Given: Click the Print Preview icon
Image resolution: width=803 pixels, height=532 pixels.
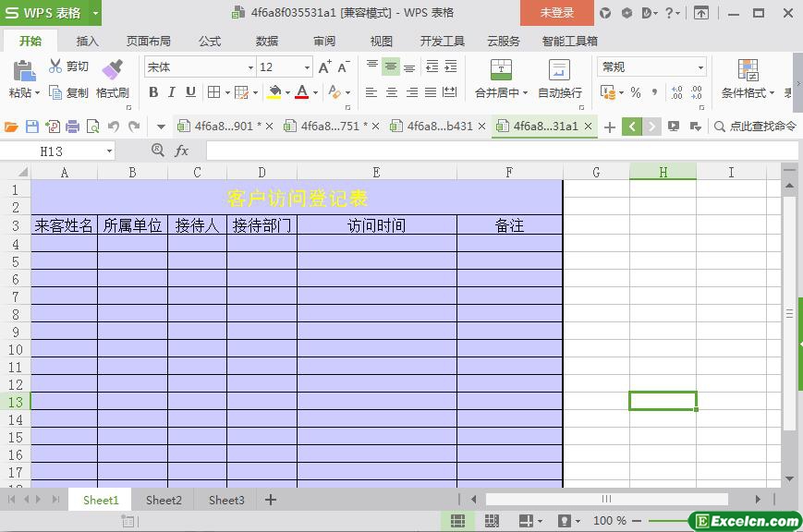Looking at the screenshot, I should (92, 127).
